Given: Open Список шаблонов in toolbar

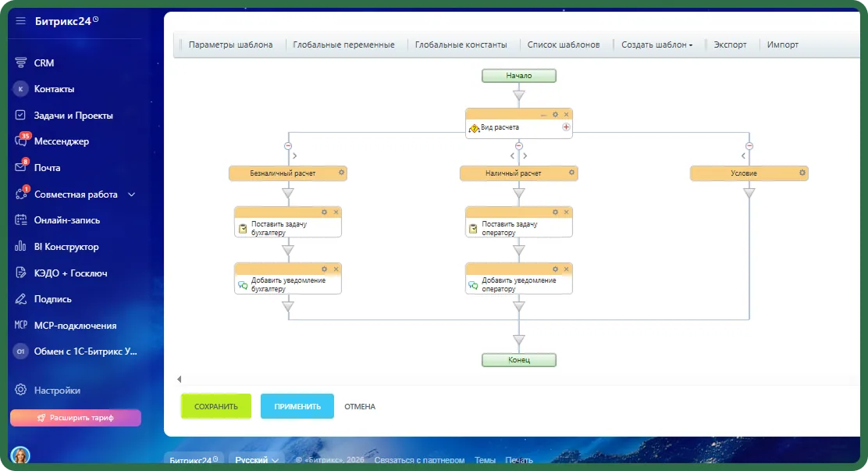Looking at the screenshot, I should click(x=564, y=45).
